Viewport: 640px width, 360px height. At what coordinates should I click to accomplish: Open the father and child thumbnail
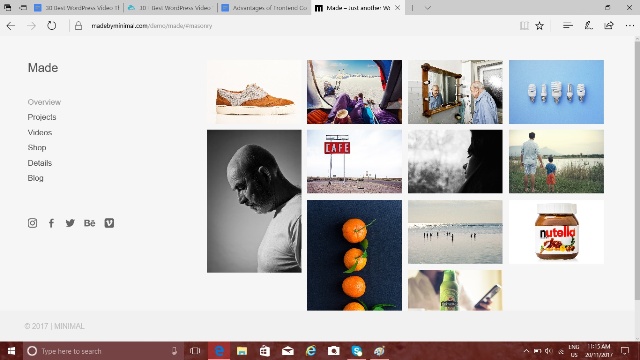coord(556,161)
